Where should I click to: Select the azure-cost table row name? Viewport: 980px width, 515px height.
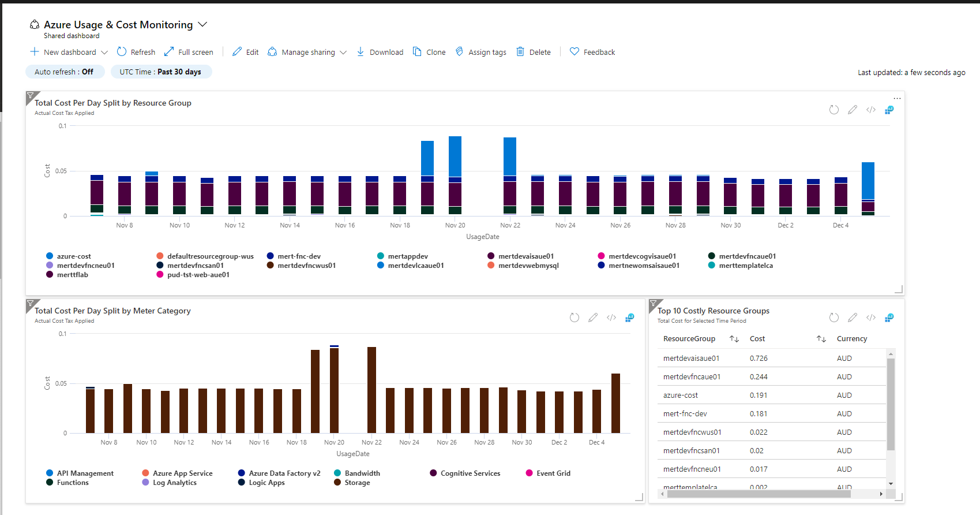coord(681,395)
